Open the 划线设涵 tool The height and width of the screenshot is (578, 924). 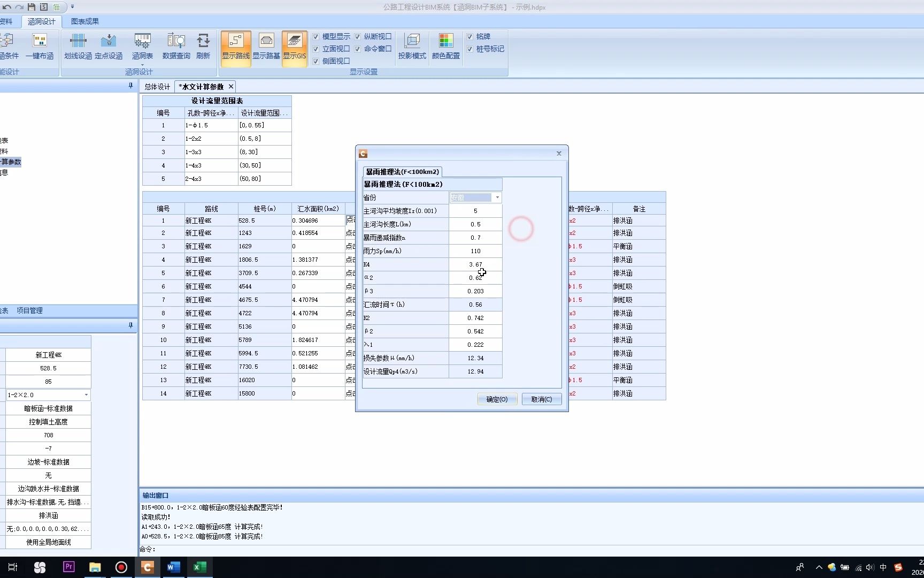77,47
